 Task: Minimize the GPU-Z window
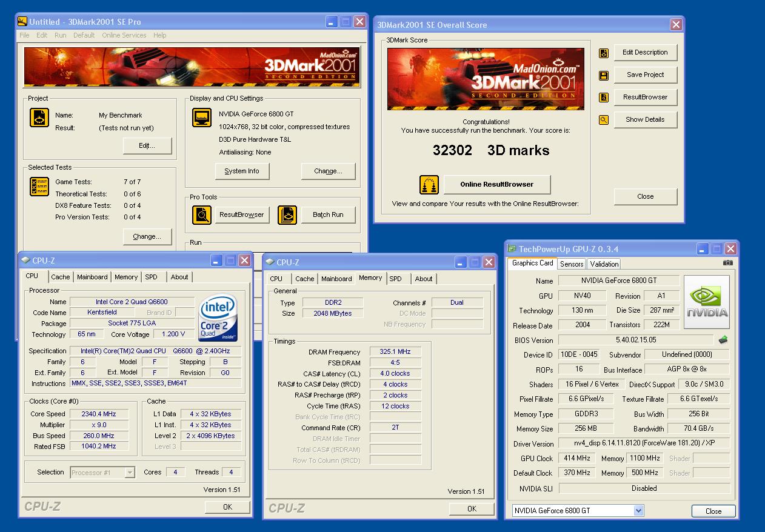coord(703,249)
